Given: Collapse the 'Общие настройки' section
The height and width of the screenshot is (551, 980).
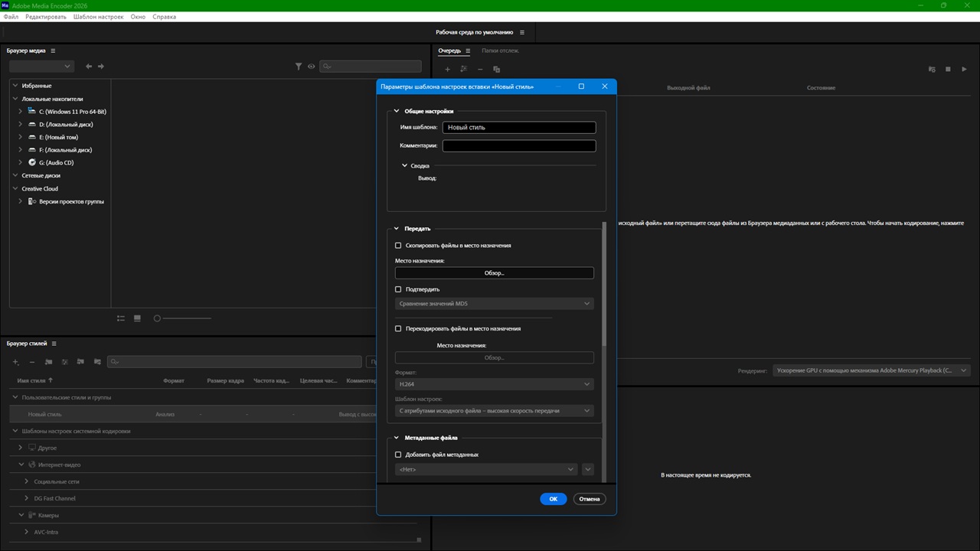Looking at the screenshot, I should pos(397,111).
